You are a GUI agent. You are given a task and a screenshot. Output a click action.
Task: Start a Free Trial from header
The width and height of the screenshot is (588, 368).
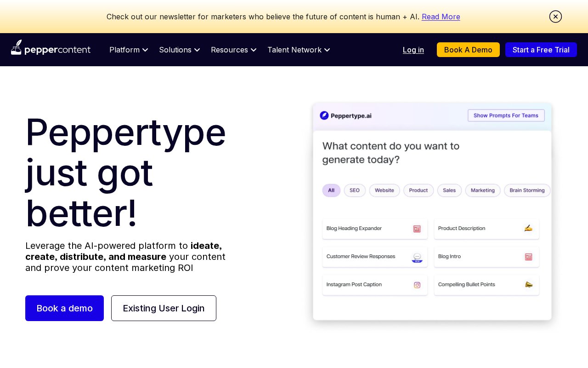(541, 50)
